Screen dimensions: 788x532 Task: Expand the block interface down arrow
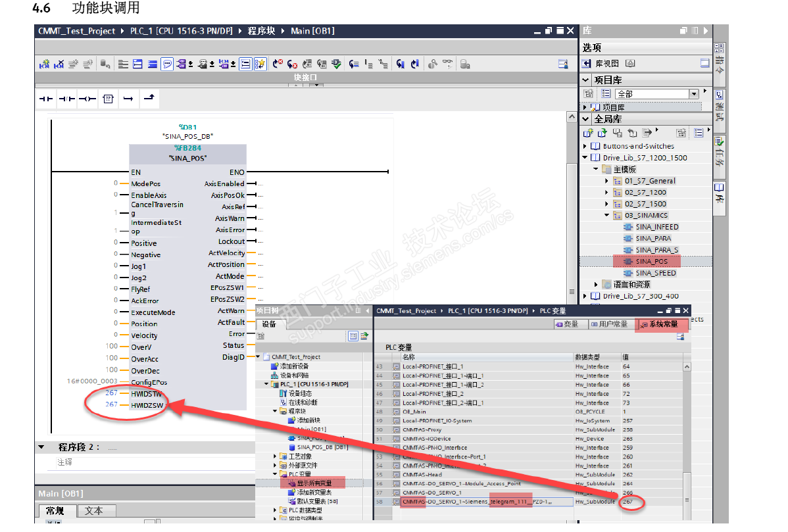point(316,85)
